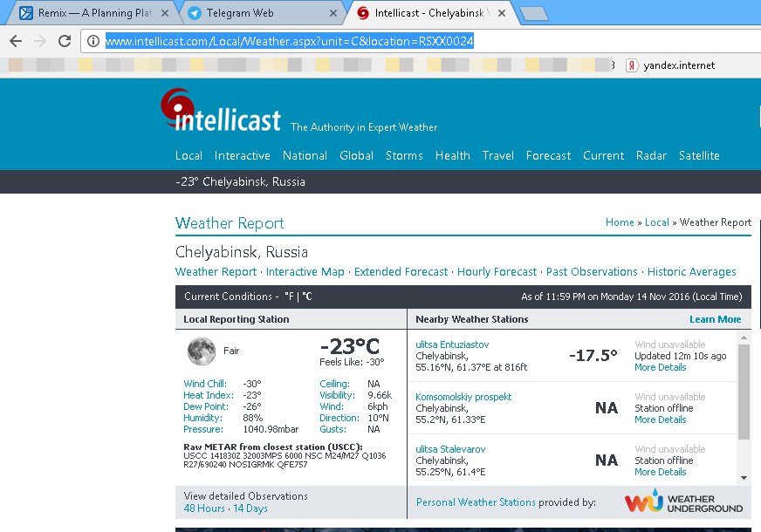Close the Remix tab
The width and height of the screenshot is (761, 532).
(165, 13)
